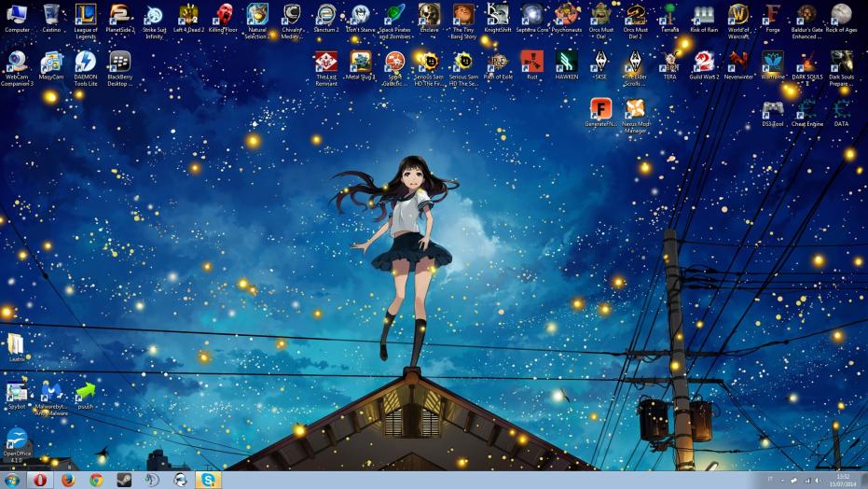Image resolution: width=868 pixels, height=489 pixels.
Task: Switch to the Skype taskbar window
Action: tap(208, 481)
